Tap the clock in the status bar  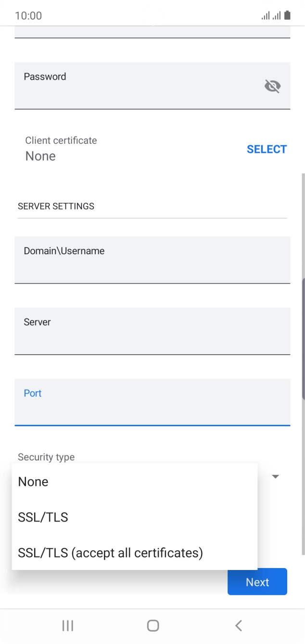pos(26,15)
